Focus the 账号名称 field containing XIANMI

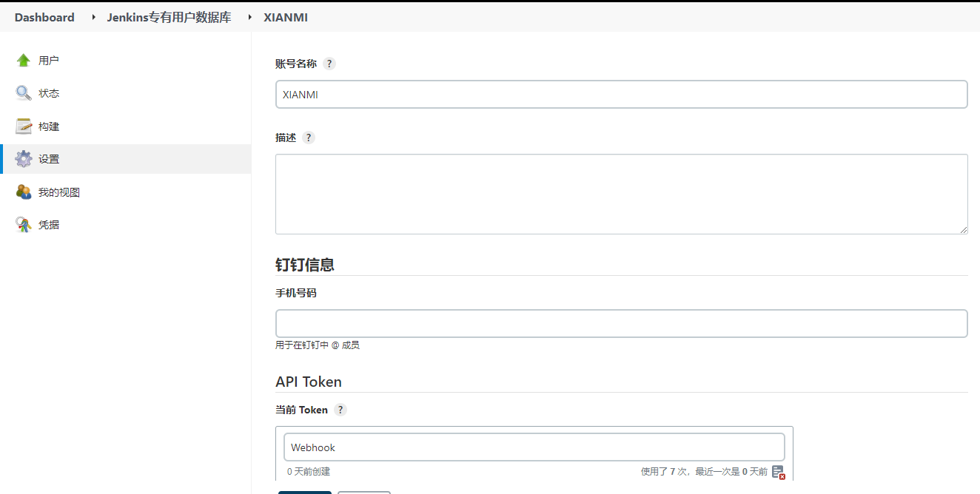pyautogui.click(x=622, y=95)
